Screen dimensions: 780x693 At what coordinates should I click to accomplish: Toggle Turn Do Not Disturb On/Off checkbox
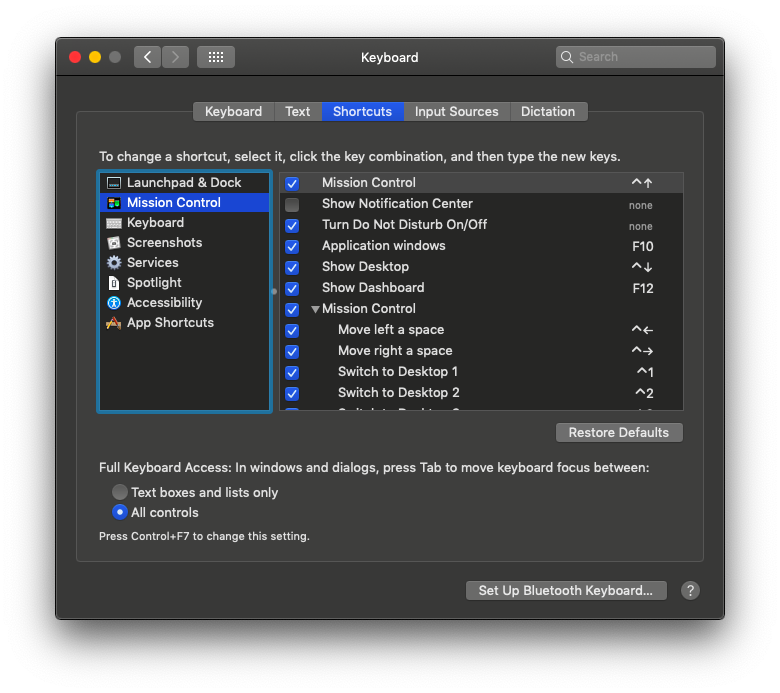click(x=292, y=225)
